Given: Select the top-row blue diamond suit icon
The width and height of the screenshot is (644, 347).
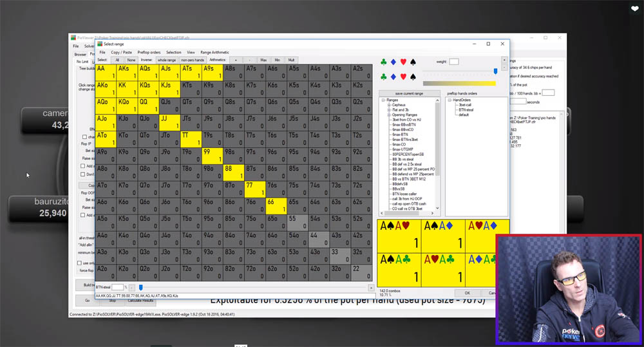Looking at the screenshot, I should tap(393, 62).
